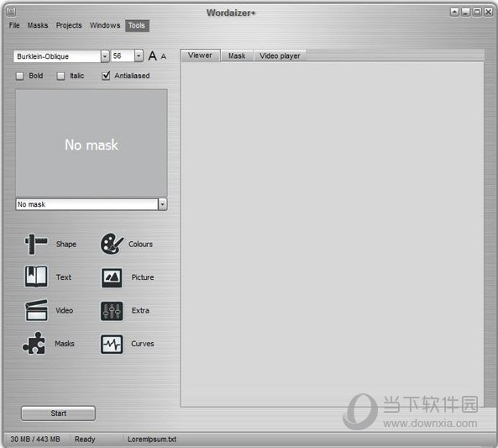The width and height of the screenshot is (498, 448).
Task: Switch to the Video player tab
Action: click(280, 55)
